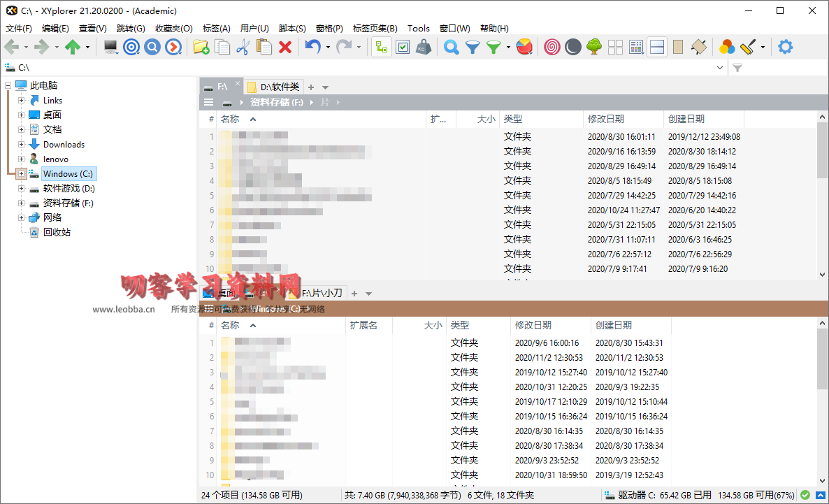Viewport: 829px width, 504px height.
Task: Expand the Downloads node in the tree
Action: click(x=22, y=145)
